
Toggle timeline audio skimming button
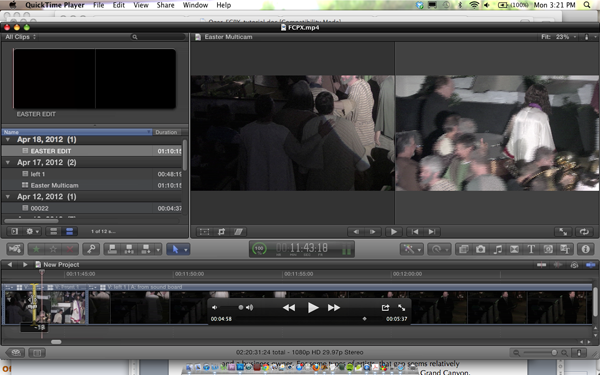[x=558, y=265]
